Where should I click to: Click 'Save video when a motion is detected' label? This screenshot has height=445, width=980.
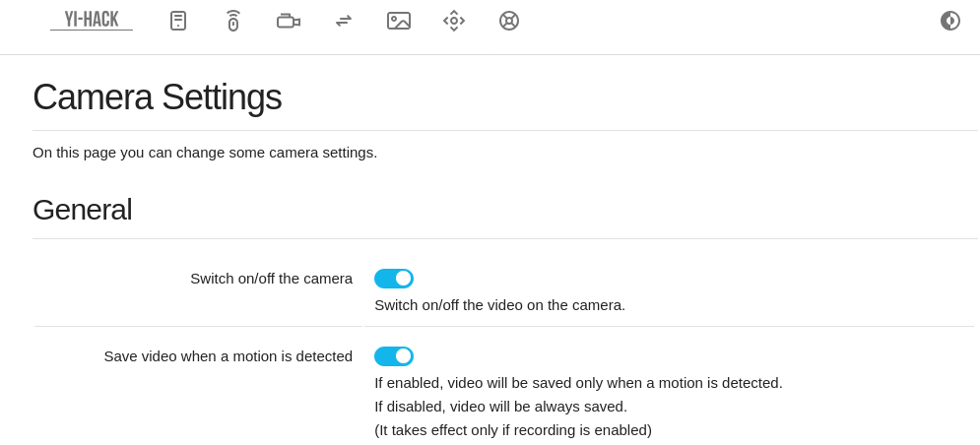(x=228, y=356)
